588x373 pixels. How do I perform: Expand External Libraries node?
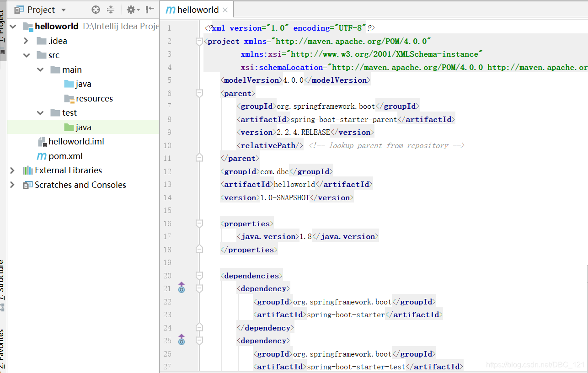coord(12,171)
